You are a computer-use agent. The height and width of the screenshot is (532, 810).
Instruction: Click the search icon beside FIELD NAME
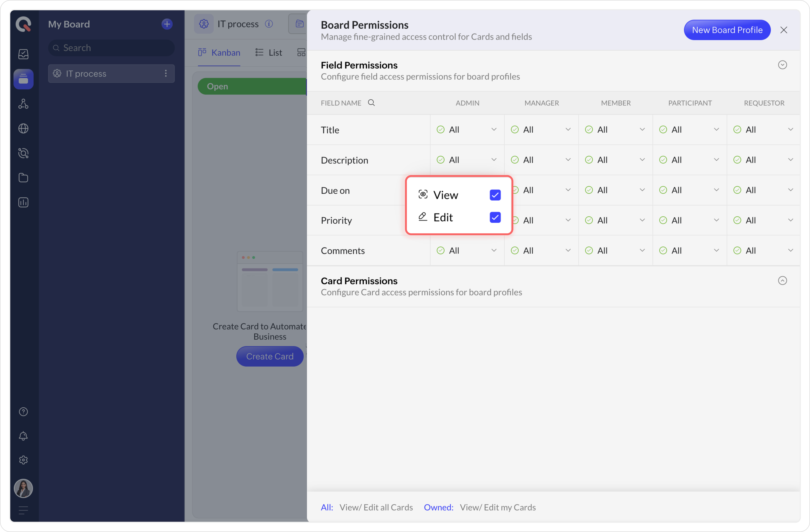coord(371,103)
